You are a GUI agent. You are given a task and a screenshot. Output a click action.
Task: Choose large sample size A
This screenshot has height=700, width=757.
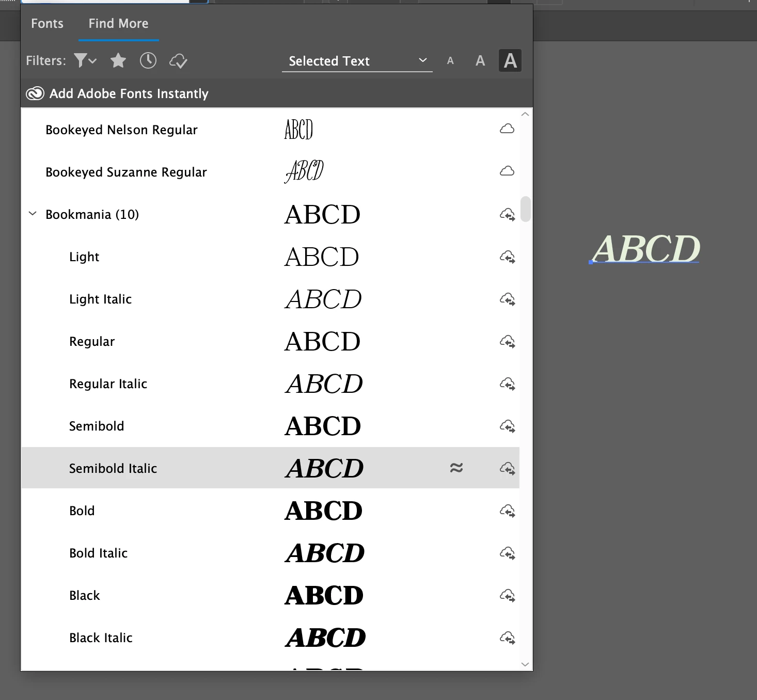point(510,60)
